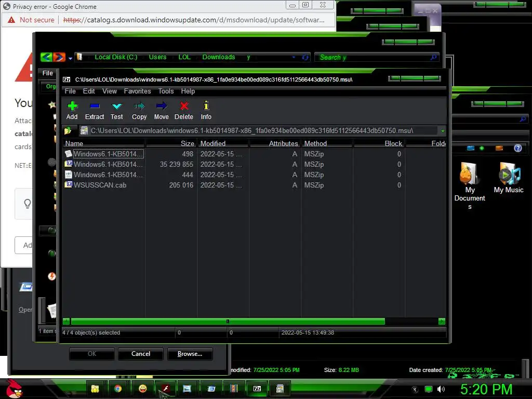This screenshot has width=532, height=399.
Task: Open the Flash icon in the taskbar
Action: (x=166, y=389)
